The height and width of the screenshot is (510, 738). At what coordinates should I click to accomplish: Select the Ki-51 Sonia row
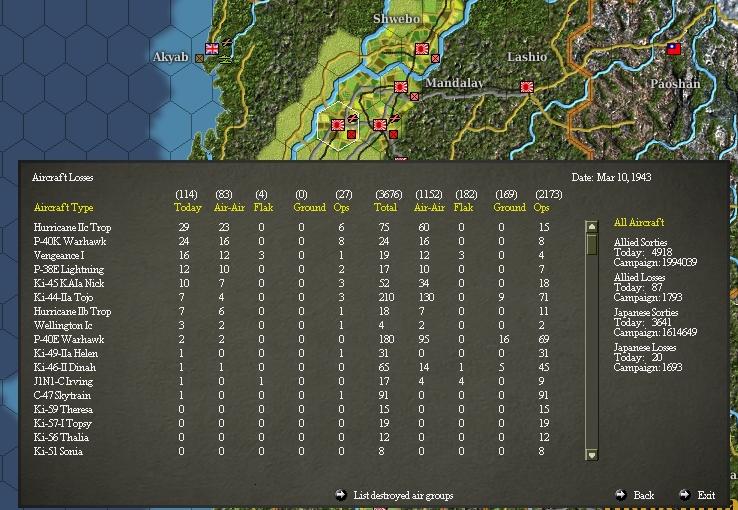pyautogui.click(x=291, y=451)
